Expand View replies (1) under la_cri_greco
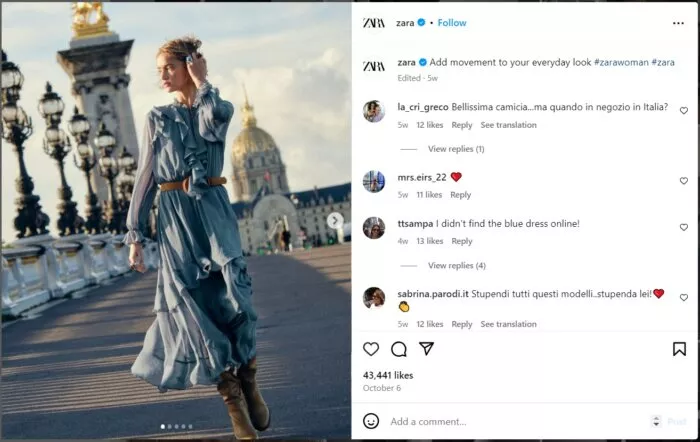 pos(455,149)
